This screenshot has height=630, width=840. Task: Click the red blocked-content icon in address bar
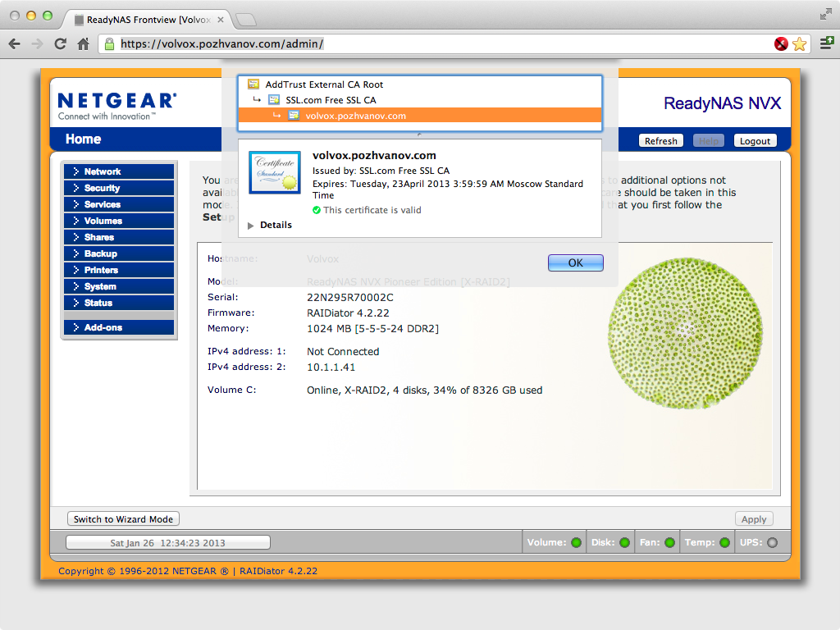tap(781, 44)
